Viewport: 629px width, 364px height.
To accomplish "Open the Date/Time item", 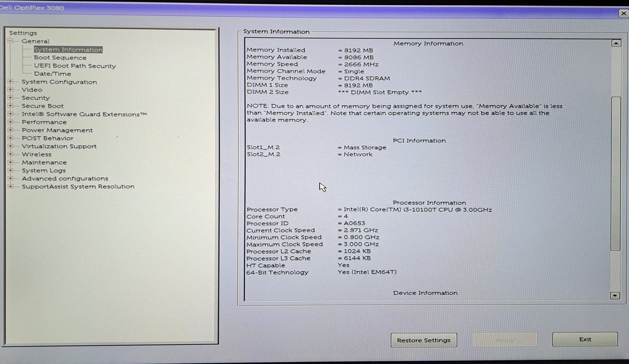I will [53, 74].
